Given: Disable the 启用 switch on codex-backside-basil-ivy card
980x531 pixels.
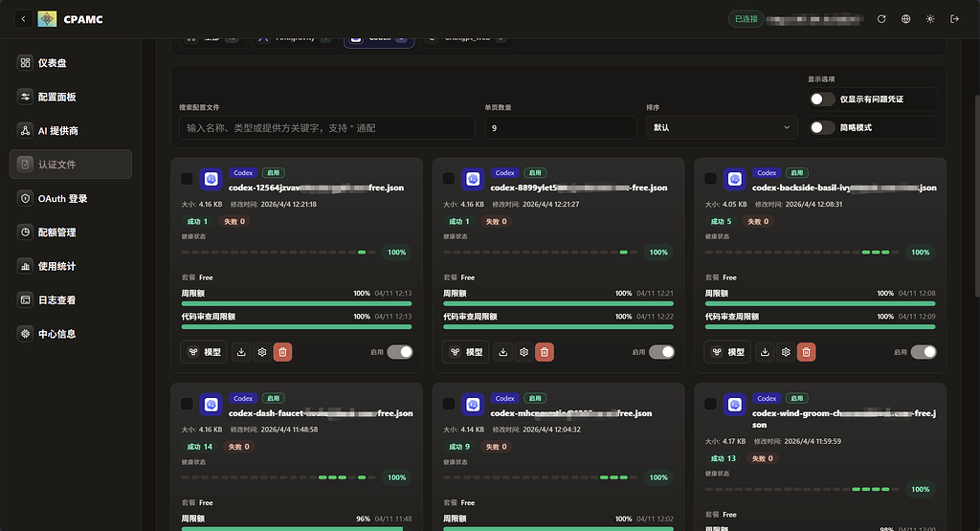Looking at the screenshot, I should 924,352.
